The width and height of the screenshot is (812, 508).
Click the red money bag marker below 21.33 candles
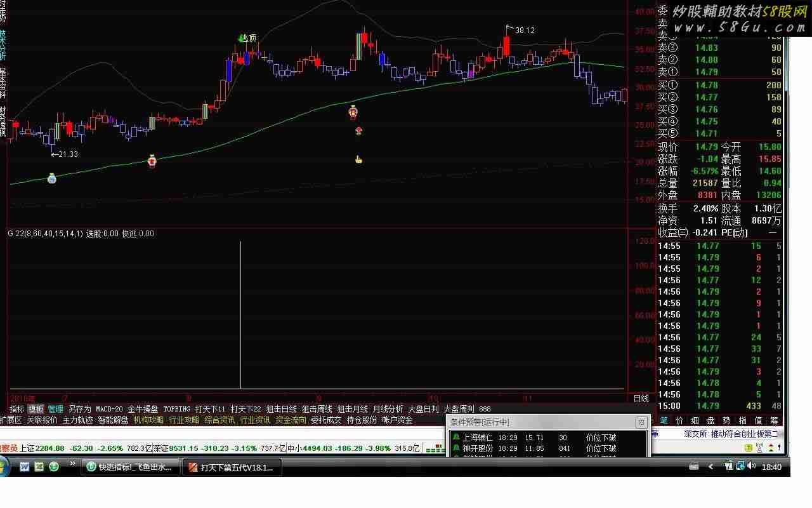pos(152,161)
